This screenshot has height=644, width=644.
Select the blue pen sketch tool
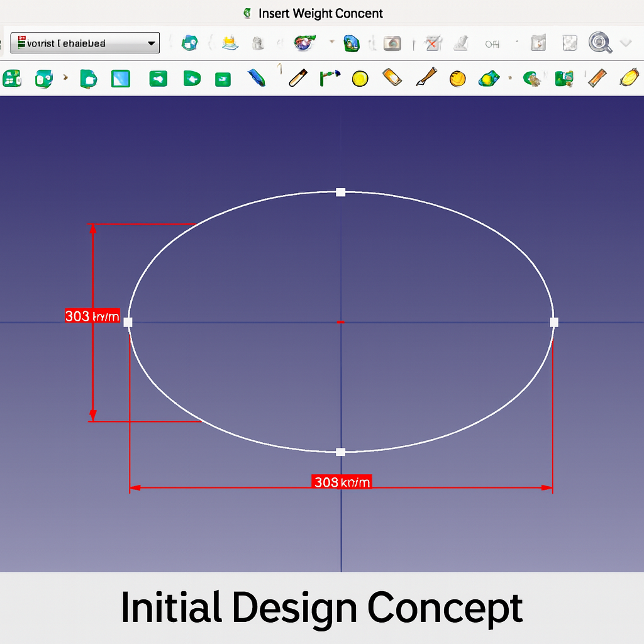coord(257,79)
